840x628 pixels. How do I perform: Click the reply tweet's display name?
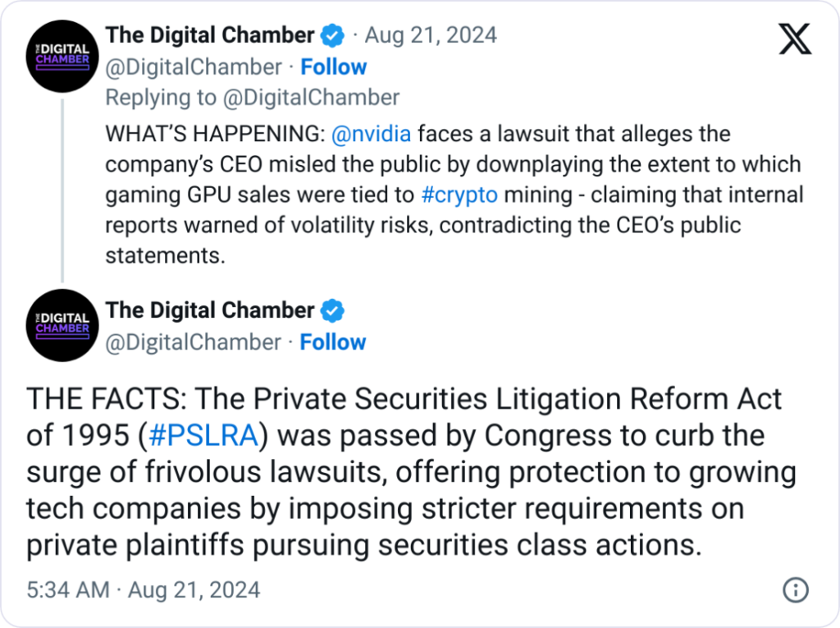click(210, 310)
